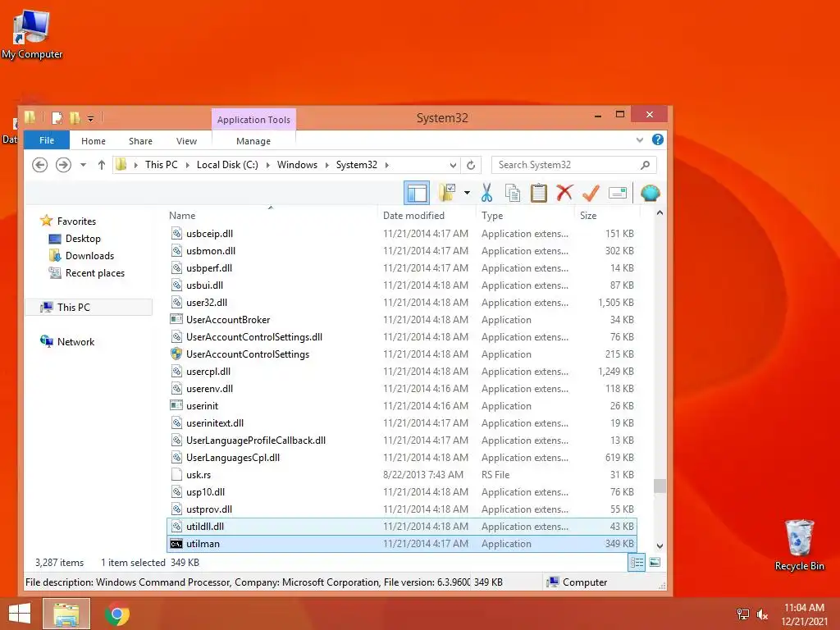
Task: Expand the folder options dropdown arrow
Action: click(467, 193)
